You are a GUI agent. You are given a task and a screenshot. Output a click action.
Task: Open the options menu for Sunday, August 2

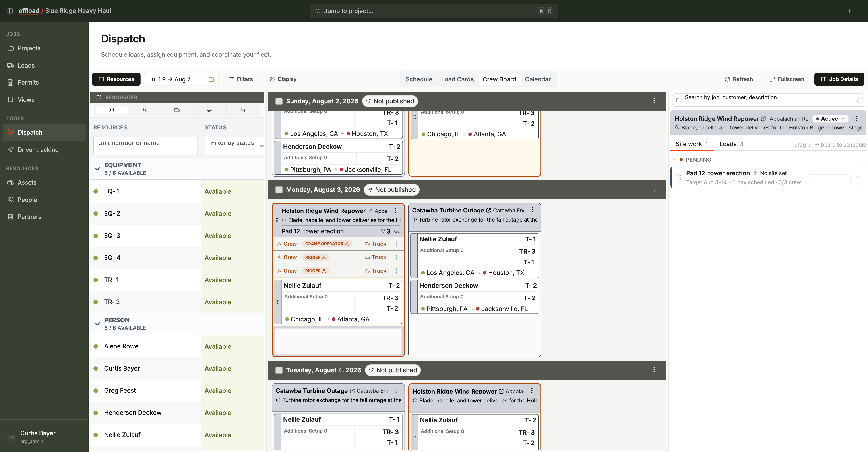654,101
